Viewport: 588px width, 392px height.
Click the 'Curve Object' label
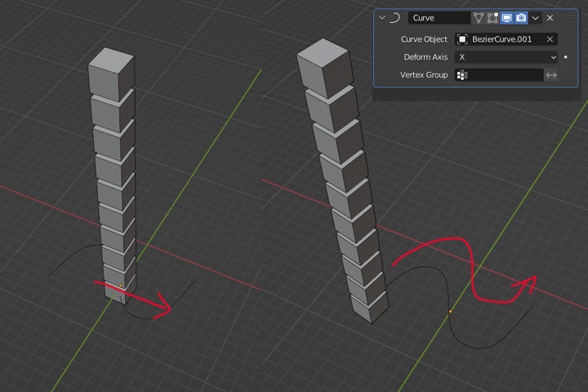424,39
